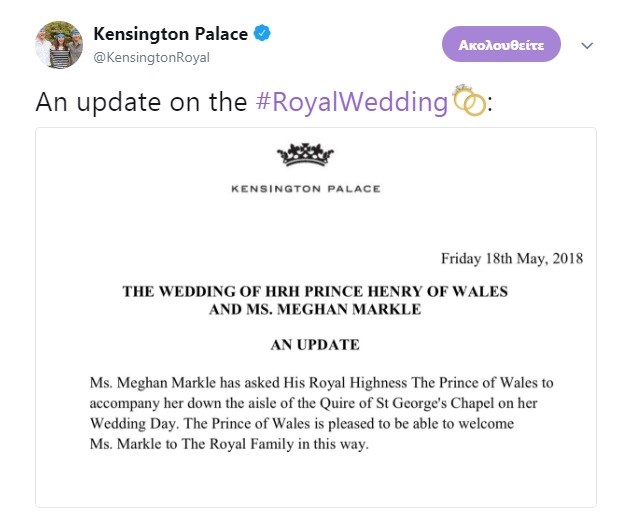Click the tweet text "An update on the"

[x=140, y=102]
